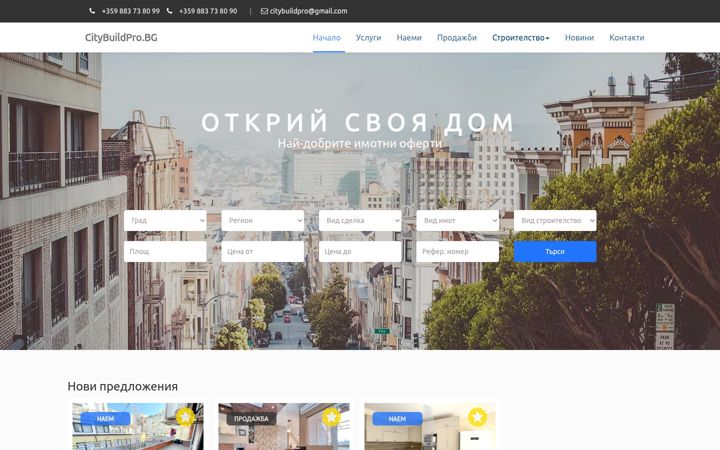Screen dimensions: 720x450
Task: Open the Регион dropdown
Action: click(x=263, y=220)
